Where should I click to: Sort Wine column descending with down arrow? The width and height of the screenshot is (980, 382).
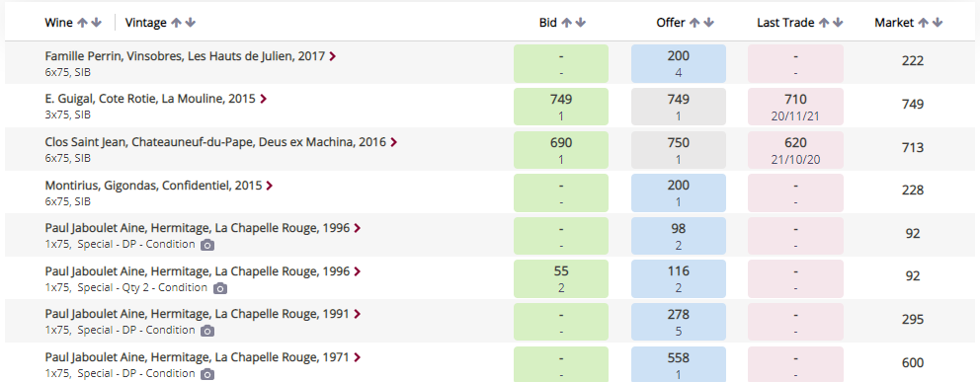click(96, 23)
